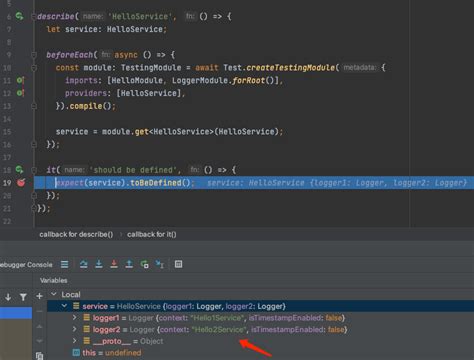Select the service variable row

(260, 306)
